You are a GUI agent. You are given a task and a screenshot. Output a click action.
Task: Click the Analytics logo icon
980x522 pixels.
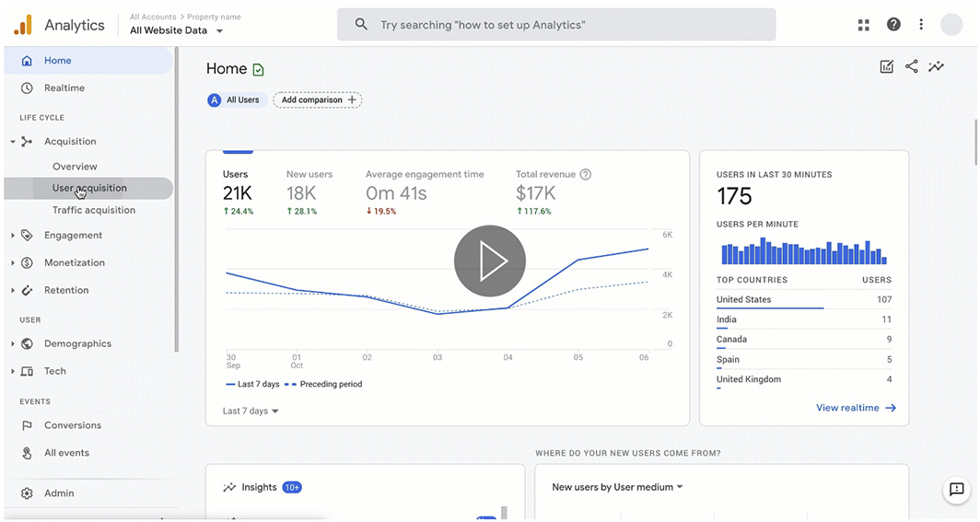(23, 25)
